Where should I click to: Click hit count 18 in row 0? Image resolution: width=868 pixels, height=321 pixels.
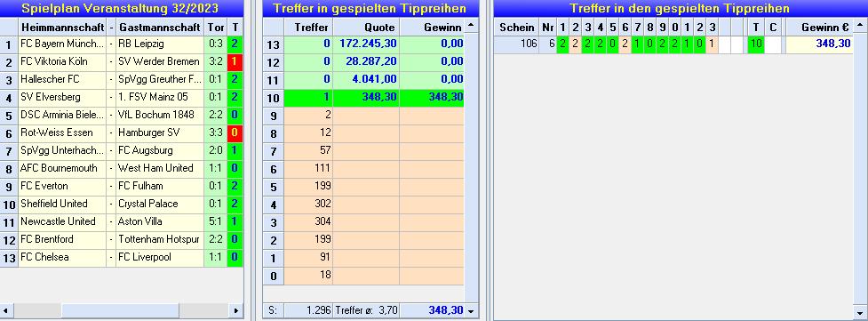pos(308,275)
